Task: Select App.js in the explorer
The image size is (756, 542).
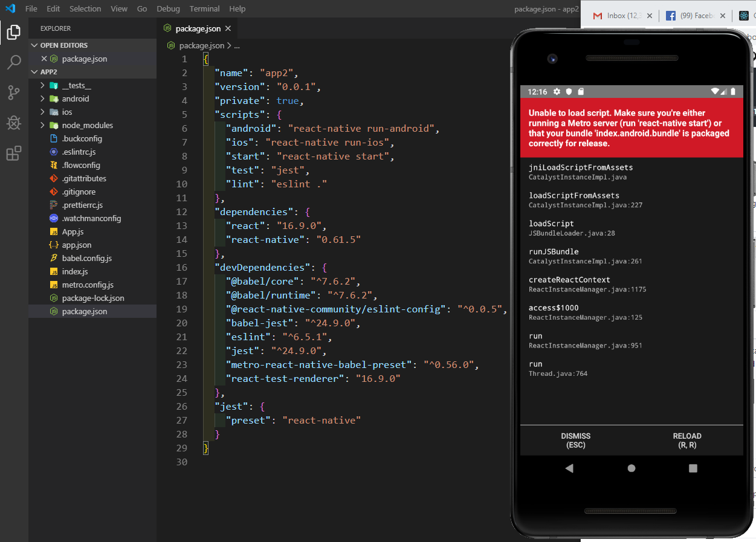Action: pos(72,231)
